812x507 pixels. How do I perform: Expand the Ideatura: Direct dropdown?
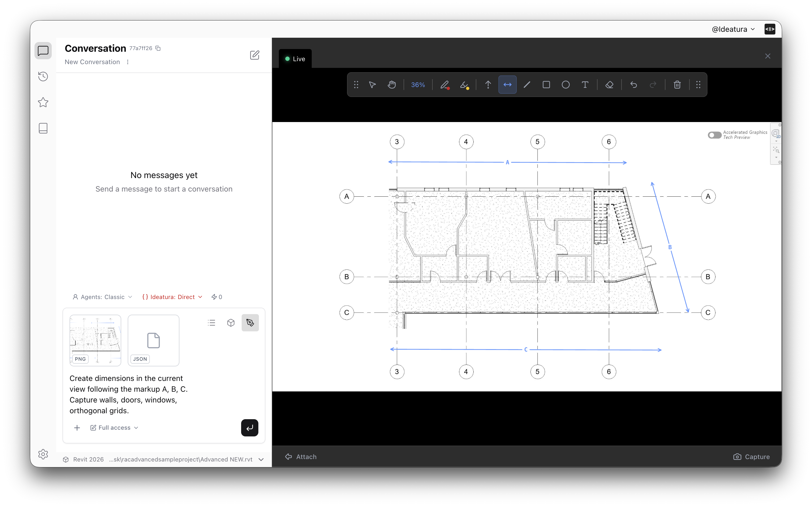172,297
